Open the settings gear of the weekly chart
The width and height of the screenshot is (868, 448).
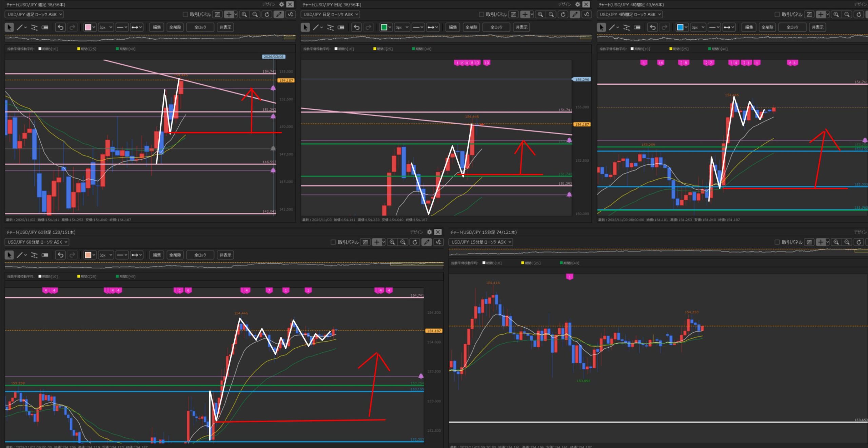coord(281,4)
